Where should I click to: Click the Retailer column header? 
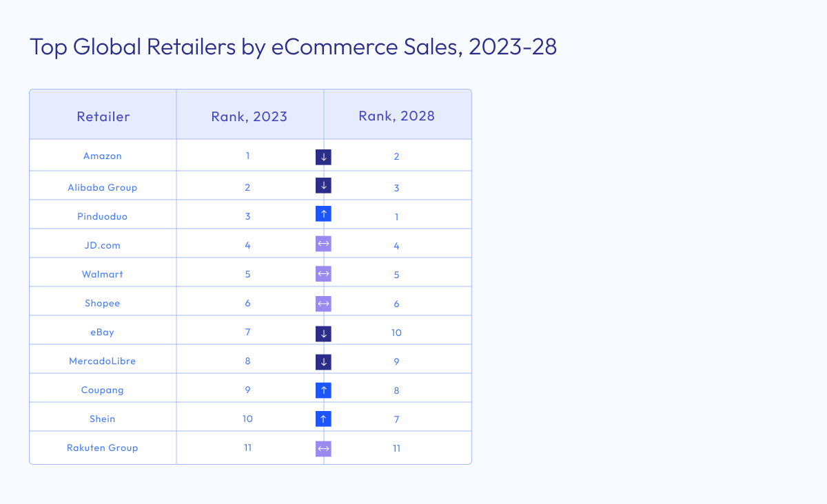[x=103, y=116]
